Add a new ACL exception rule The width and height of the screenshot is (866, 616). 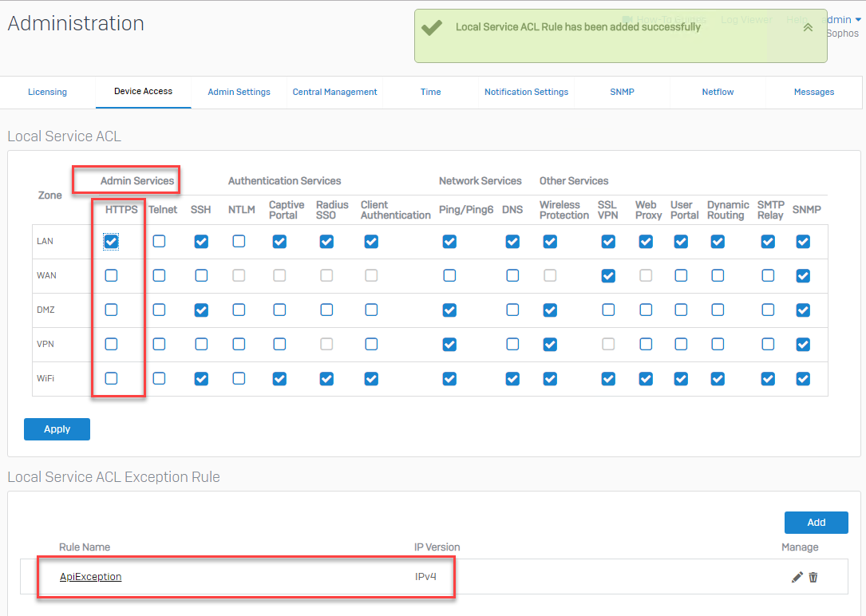point(816,523)
